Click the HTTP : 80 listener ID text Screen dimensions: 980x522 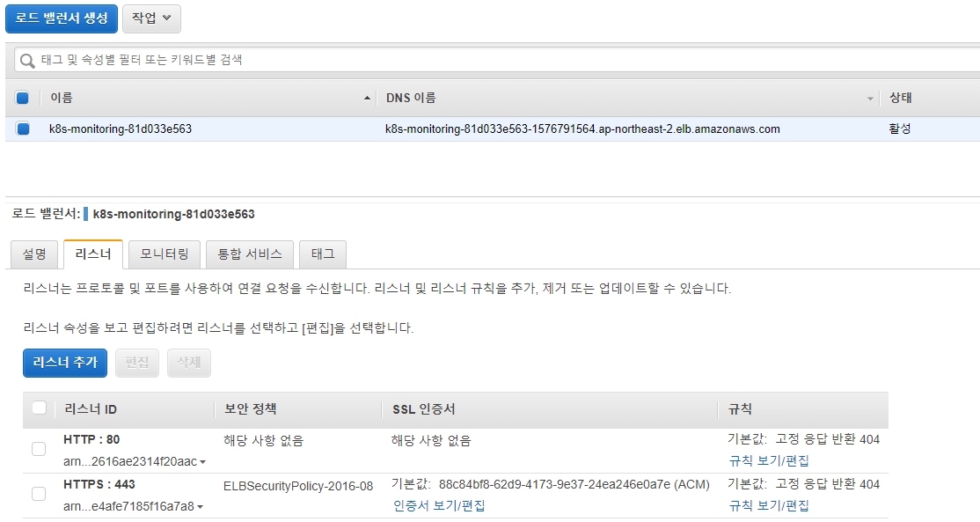91,439
